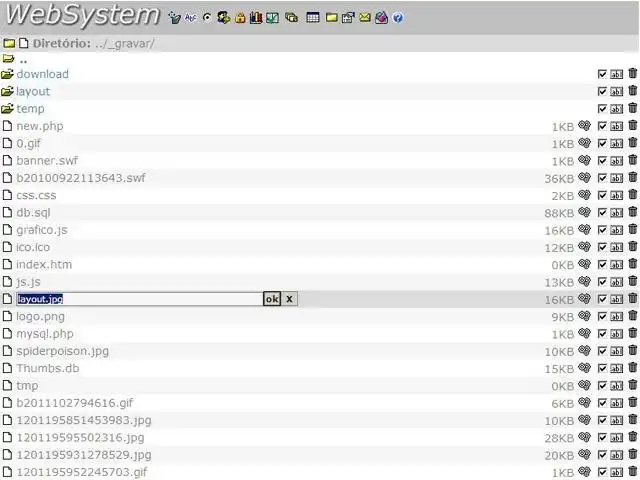Open the Abc spell-check tool
640x480 pixels.
coord(190,18)
